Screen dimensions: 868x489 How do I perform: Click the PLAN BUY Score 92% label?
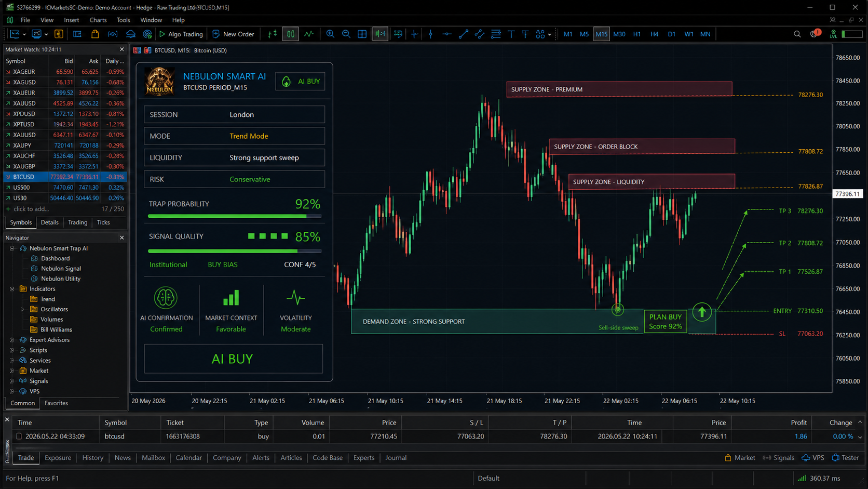666,321
